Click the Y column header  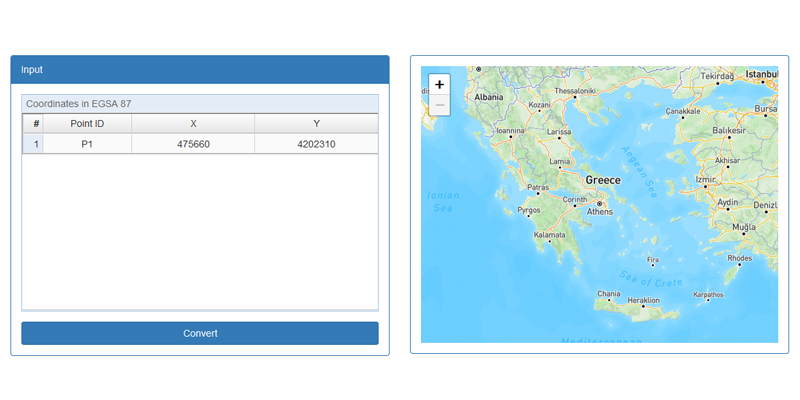316,123
